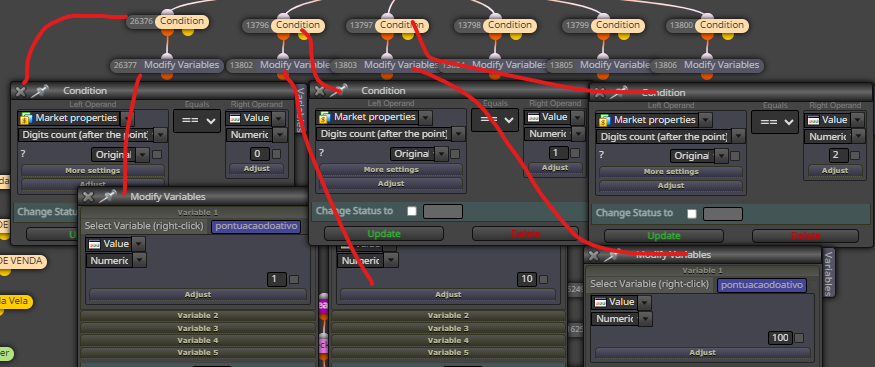Click orange output dot below Modify Variables 13805
Screen dimensions: 875x367
pyautogui.click(x=603, y=76)
